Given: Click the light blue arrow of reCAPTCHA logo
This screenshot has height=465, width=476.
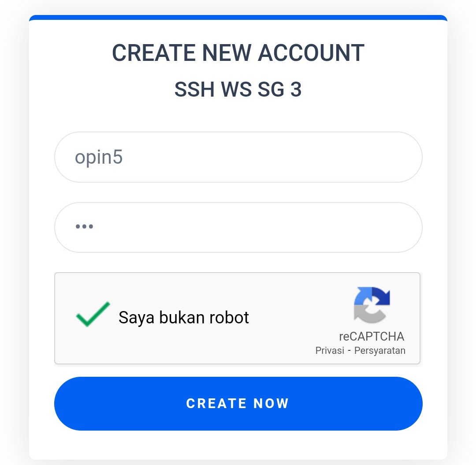Looking at the screenshot, I should pyautogui.click(x=363, y=296).
